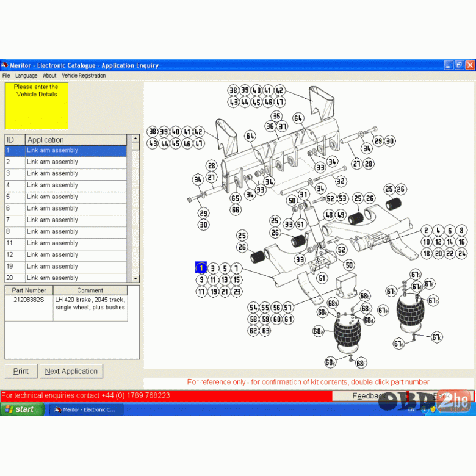476x476 pixels.
Task: Click the Meritor title bar icon
Action: [x=4, y=65]
